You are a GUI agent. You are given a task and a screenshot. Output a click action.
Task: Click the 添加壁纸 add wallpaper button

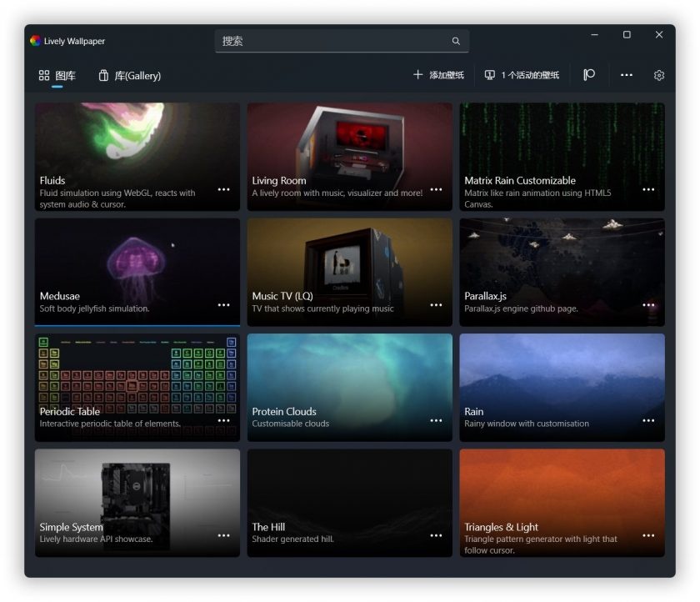(x=438, y=75)
